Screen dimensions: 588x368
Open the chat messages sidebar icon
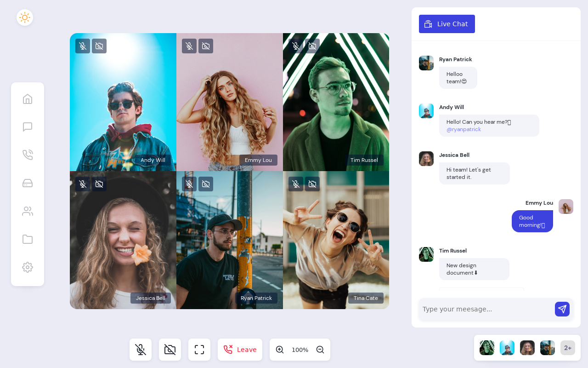pos(28,127)
